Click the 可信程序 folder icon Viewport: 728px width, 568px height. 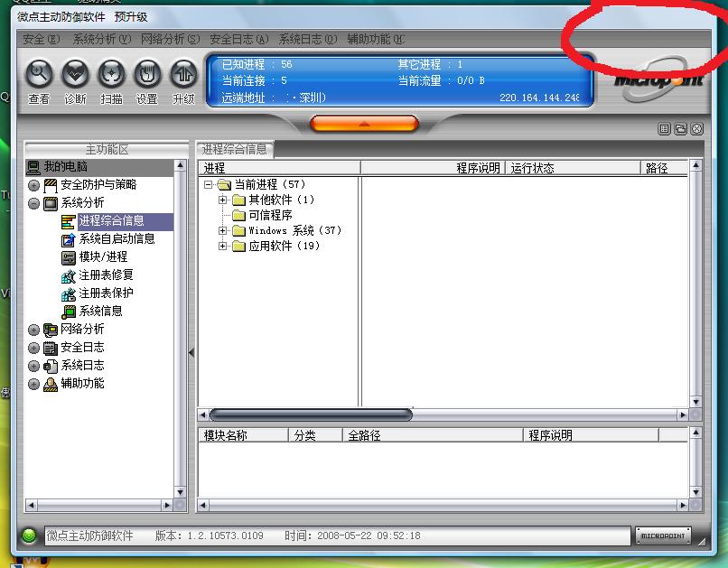click(x=238, y=215)
